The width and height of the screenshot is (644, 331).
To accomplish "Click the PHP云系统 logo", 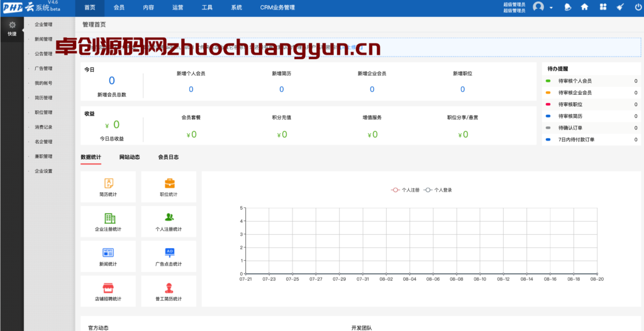I will (x=31, y=8).
